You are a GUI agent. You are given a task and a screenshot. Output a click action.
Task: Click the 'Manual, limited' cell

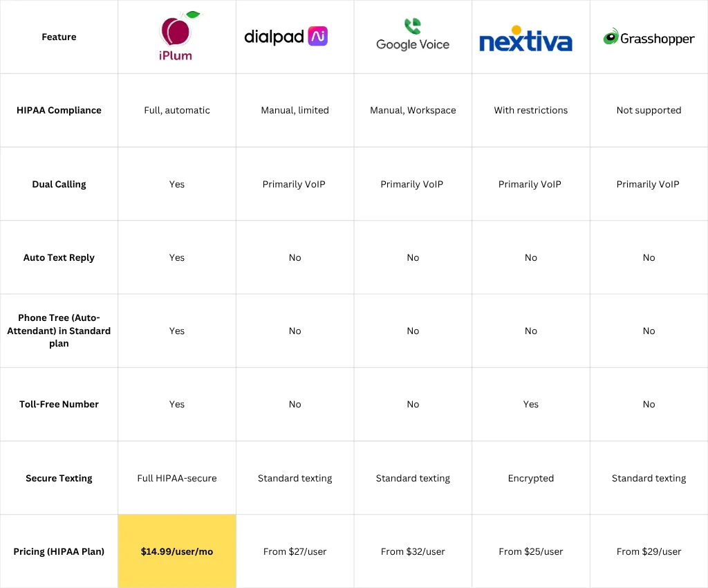[295, 110]
